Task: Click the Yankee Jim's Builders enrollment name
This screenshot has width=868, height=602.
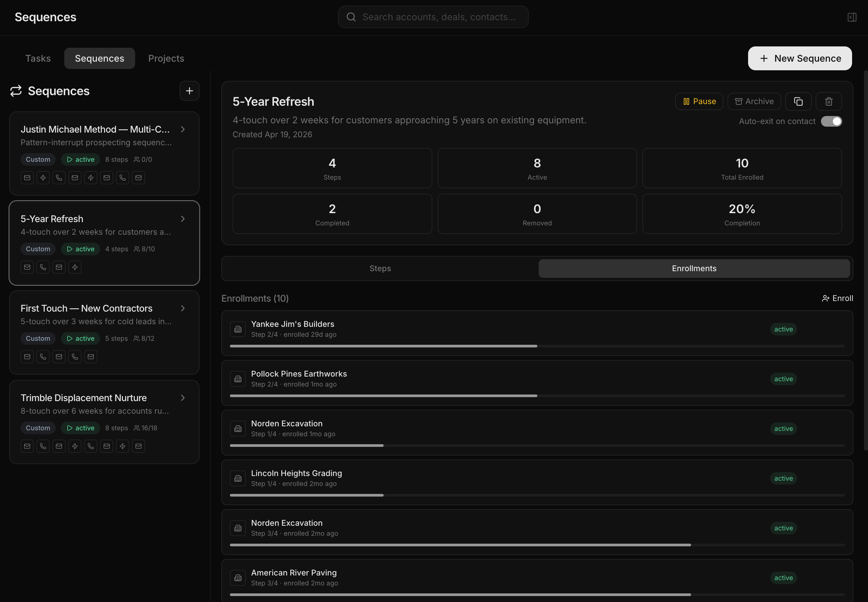Action: 293,324
